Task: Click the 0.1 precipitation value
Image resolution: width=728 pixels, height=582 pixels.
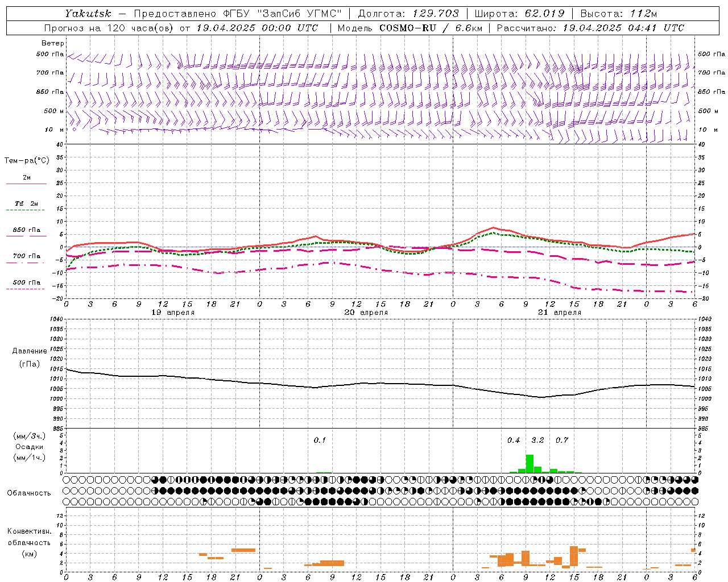Action: (320, 440)
